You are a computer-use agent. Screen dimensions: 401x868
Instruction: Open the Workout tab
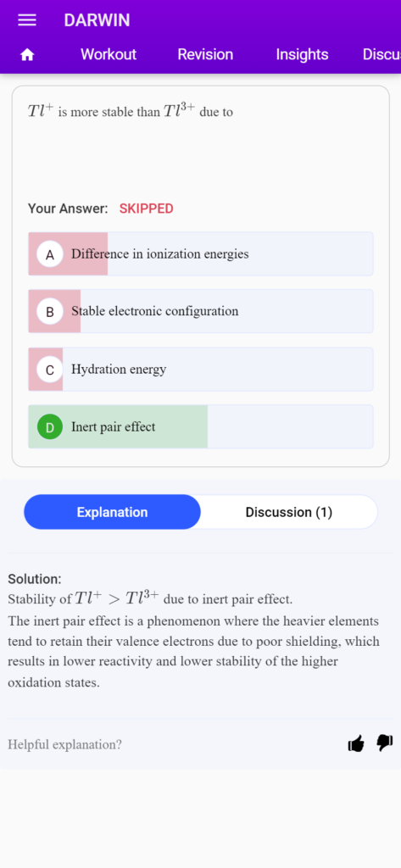point(109,54)
